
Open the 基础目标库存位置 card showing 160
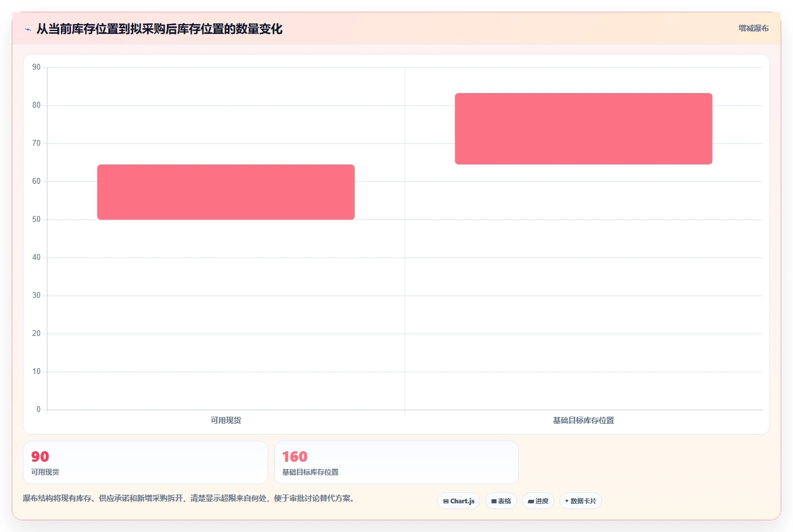(396, 462)
